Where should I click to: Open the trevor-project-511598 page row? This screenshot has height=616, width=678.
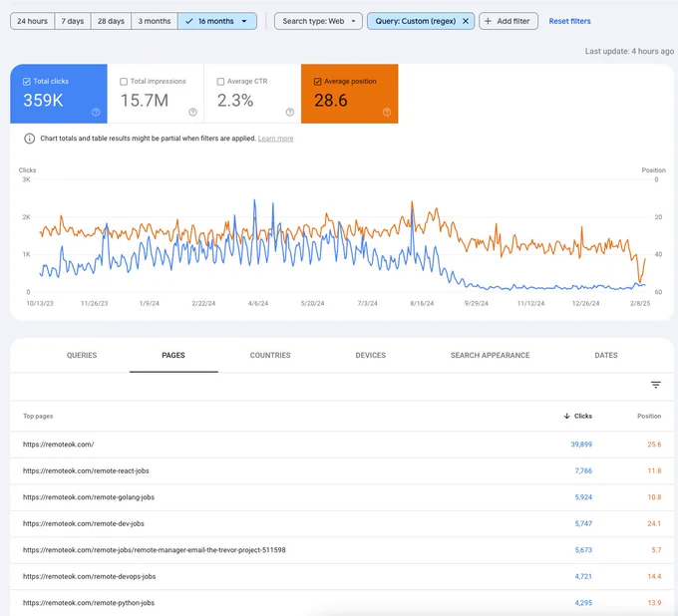(342, 550)
